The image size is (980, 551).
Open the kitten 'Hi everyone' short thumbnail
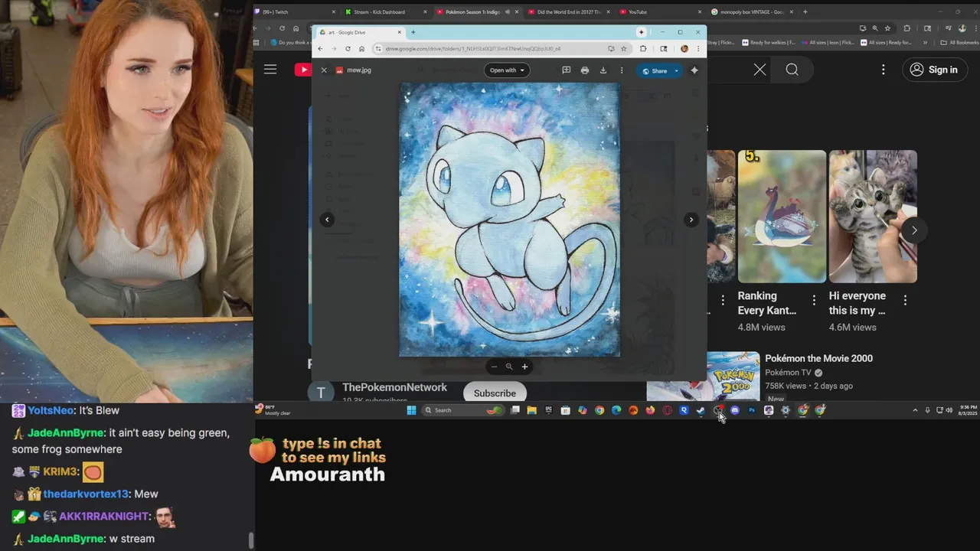click(x=873, y=217)
